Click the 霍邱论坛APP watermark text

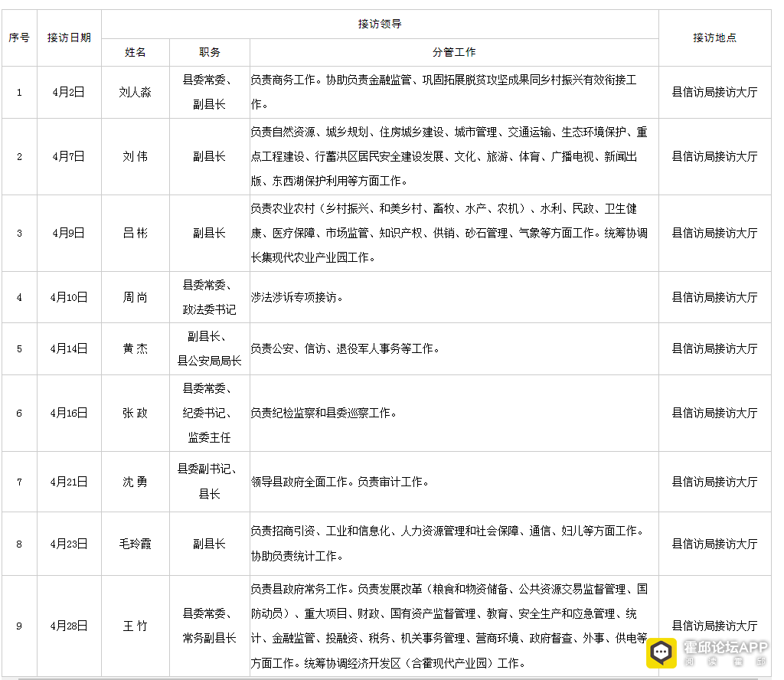(x=725, y=648)
